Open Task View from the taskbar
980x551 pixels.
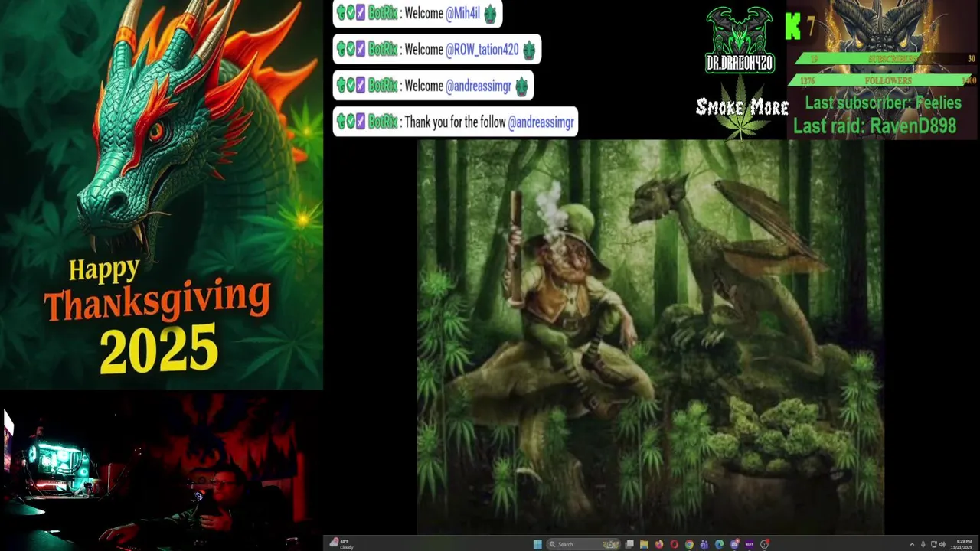pos(629,544)
